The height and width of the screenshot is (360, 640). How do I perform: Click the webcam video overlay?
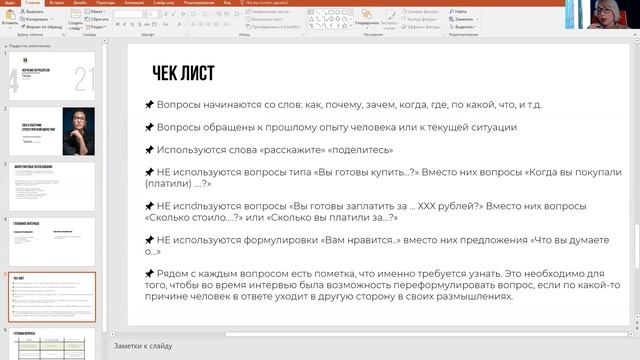(x=602, y=14)
